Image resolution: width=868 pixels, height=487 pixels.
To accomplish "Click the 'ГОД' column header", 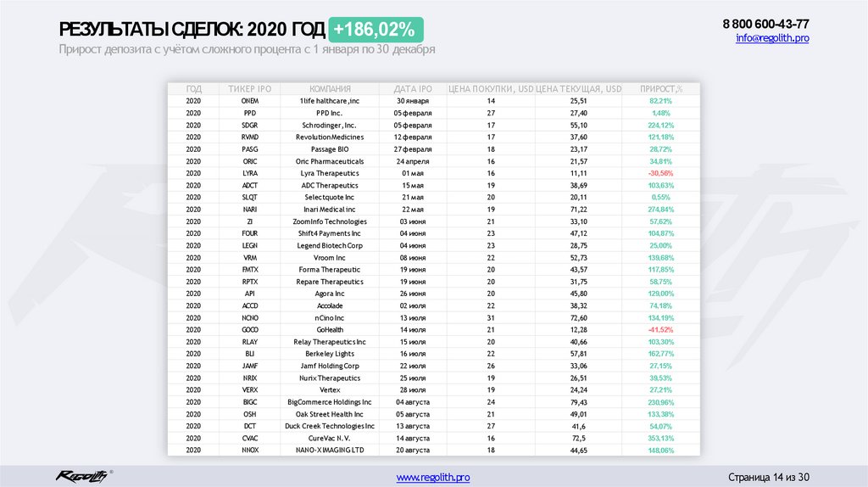I will 194,88.
